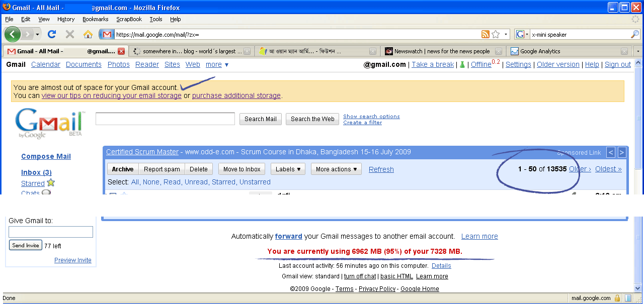Close the somewhere in blog tab
Image resolution: width=644 pixels, height=304 pixels.
pos(247,51)
